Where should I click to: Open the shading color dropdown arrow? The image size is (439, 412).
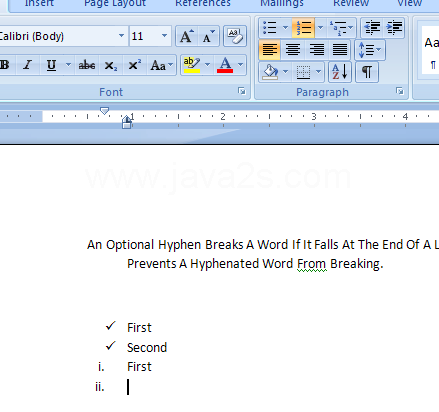[x=286, y=72]
